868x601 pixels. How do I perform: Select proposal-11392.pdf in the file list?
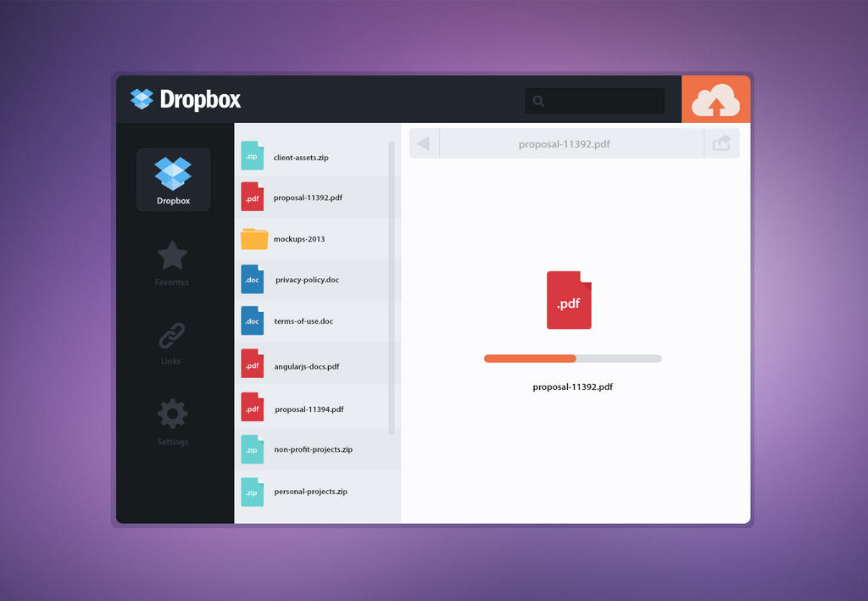308,198
